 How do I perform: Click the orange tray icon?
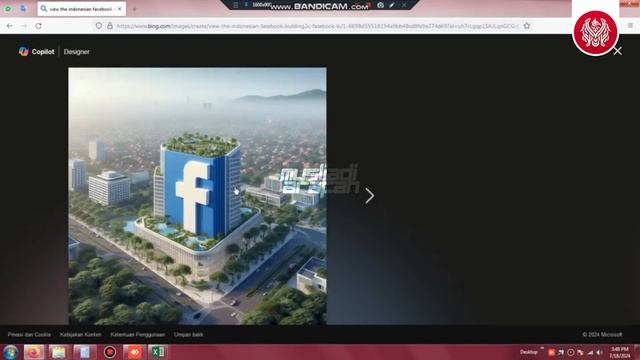551,352
